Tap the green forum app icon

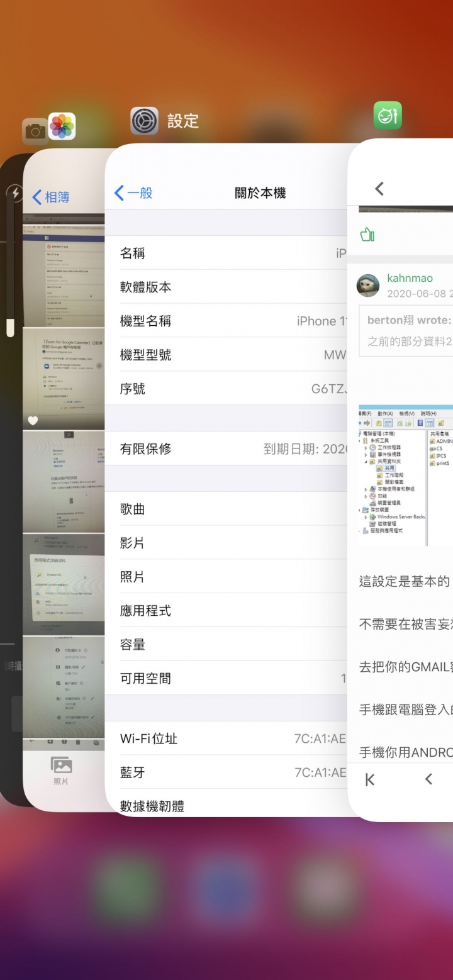(x=388, y=116)
